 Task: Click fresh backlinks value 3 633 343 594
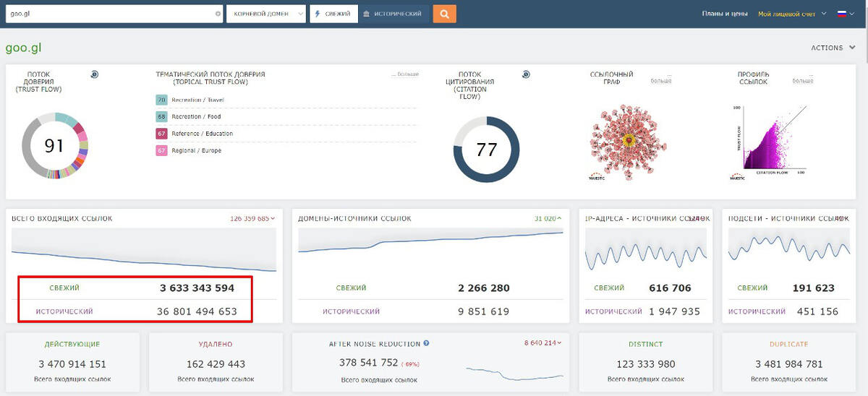click(197, 288)
